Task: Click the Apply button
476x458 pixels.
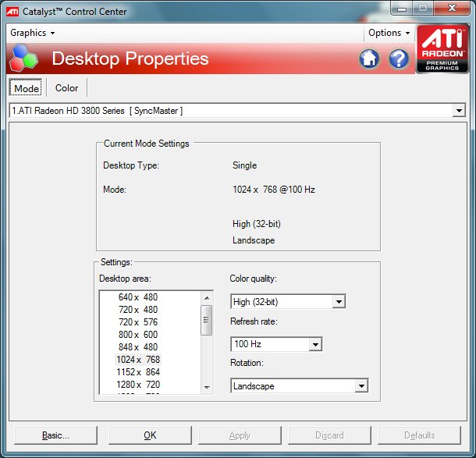Action: click(x=240, y=435)
